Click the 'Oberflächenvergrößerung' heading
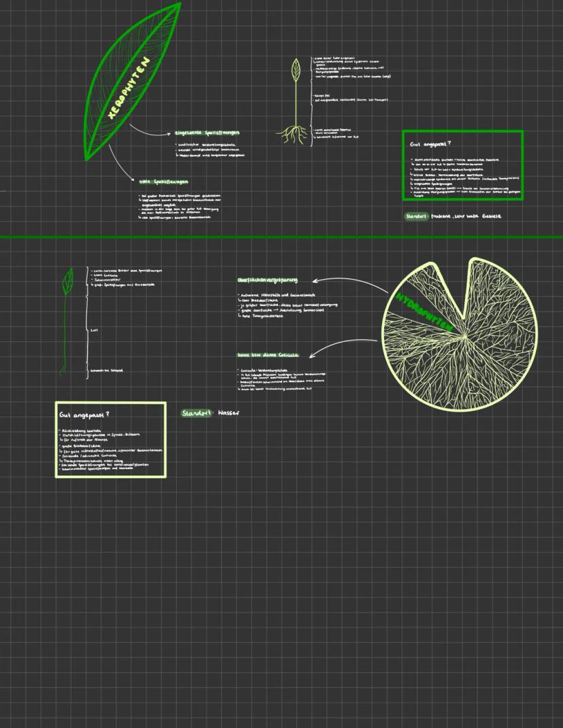The width and height of the screenshot is (563, 728). coord(267,280)
